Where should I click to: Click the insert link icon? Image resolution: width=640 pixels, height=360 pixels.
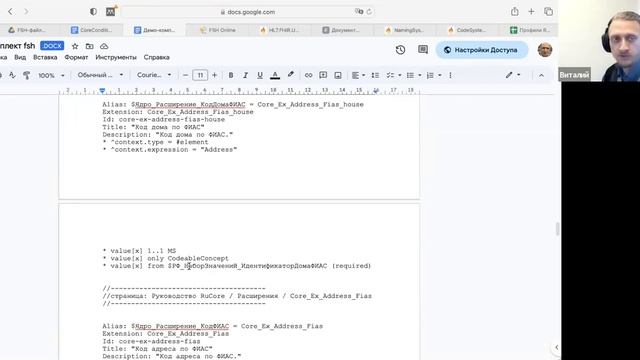308,75
